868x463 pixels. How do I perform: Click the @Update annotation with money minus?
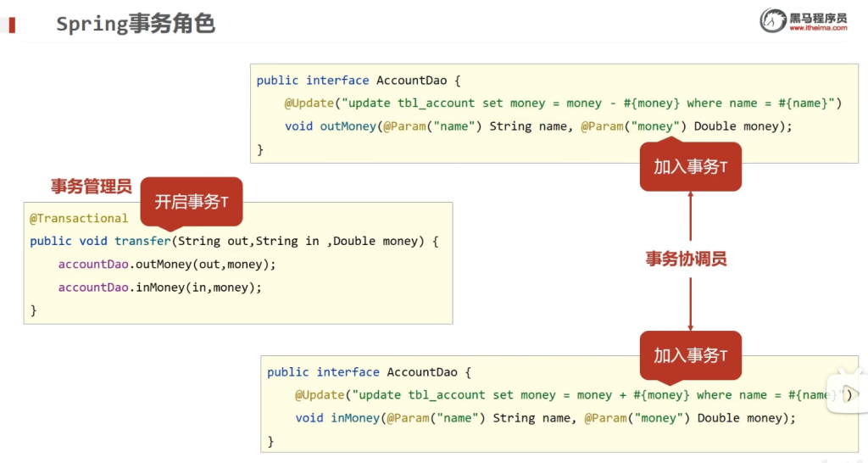pyautogui.click(x=309, y=103)
